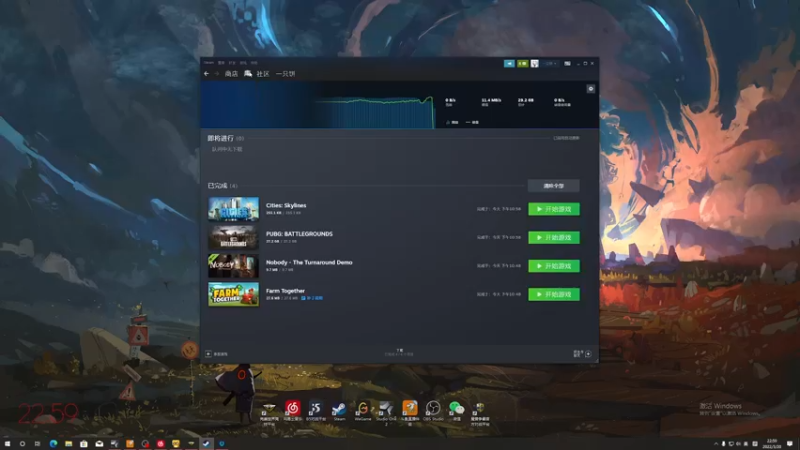Open the notification center icon
Screen dimensions: 800x450
tap(790, 444)
